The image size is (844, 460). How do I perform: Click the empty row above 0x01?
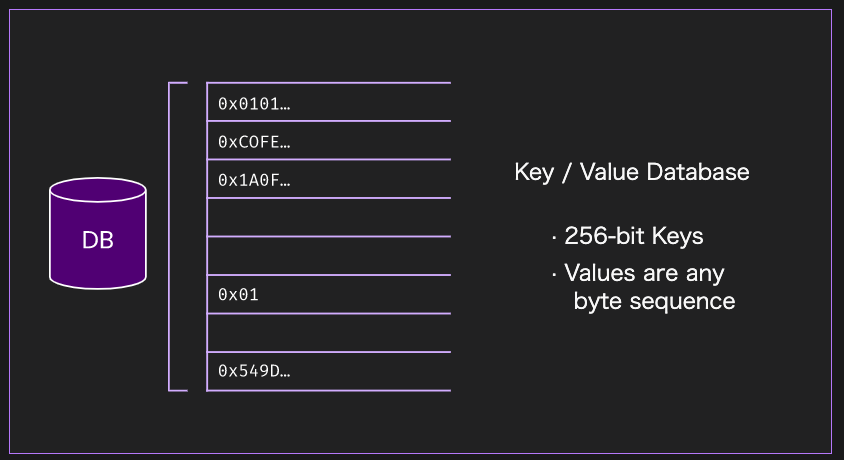point(329,256)
